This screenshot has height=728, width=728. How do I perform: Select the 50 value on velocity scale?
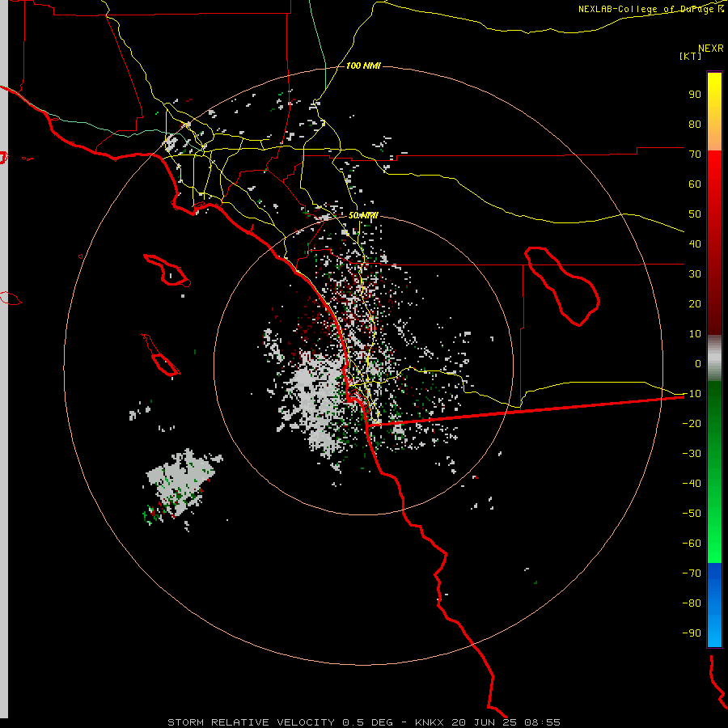click(x=695, y=214)
